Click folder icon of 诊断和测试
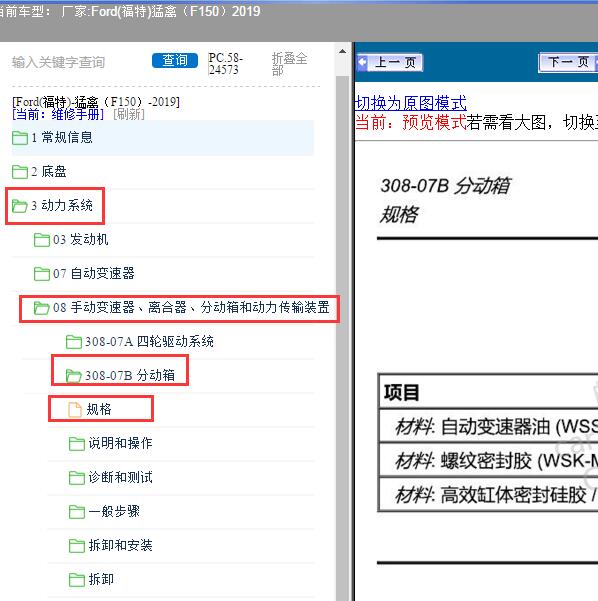The height and width of the screenshot is (601, 598). pyautogui.click(x=77, y=478)
